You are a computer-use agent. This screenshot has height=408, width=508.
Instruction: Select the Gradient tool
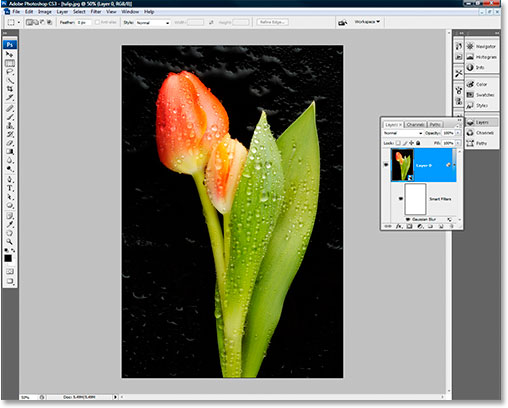click(10, 152)
